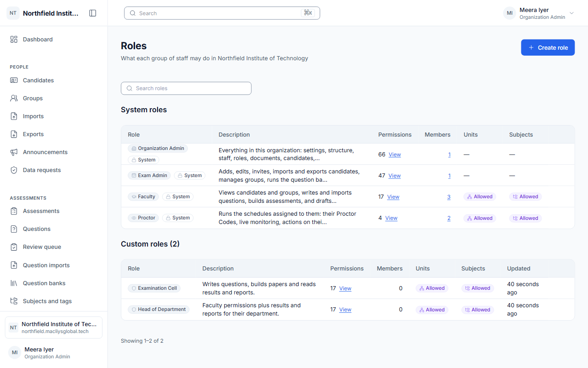588x368 pixels.
Task: Focus the top global Search field
Action: point(222,13)
